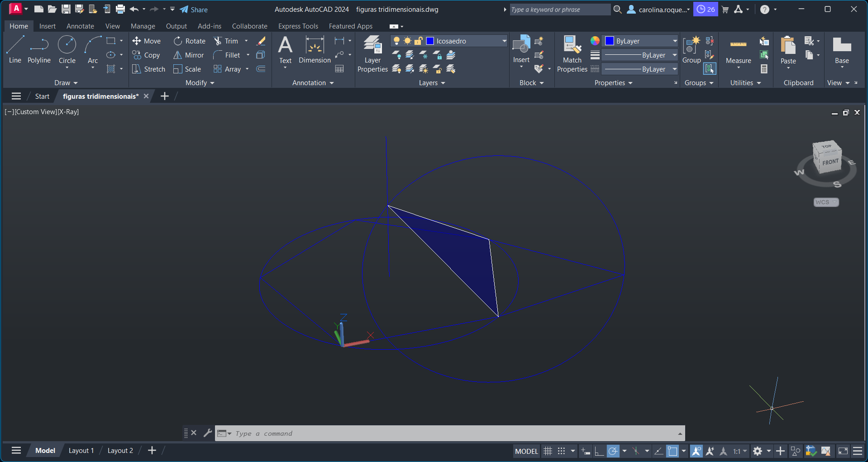Toggle the layer lock icon for Icosaedro
The image size is (868, 462).
pyautogui.click(x=419, y=41)
